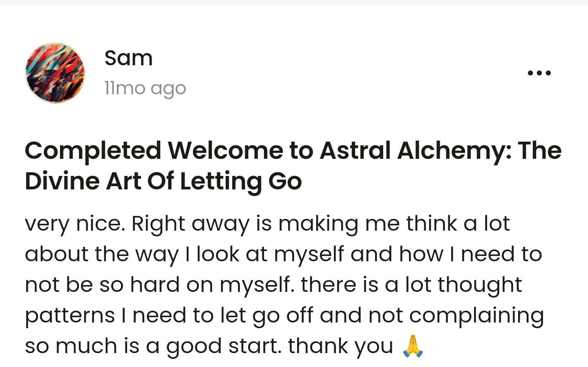Click the phrase "so much" on last line
This screenshot has height=367, width=588.
[x=71, y=346]
